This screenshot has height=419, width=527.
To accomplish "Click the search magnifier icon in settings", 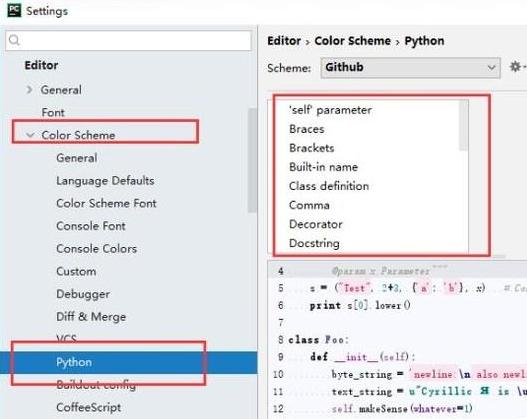I will [14, 40].
